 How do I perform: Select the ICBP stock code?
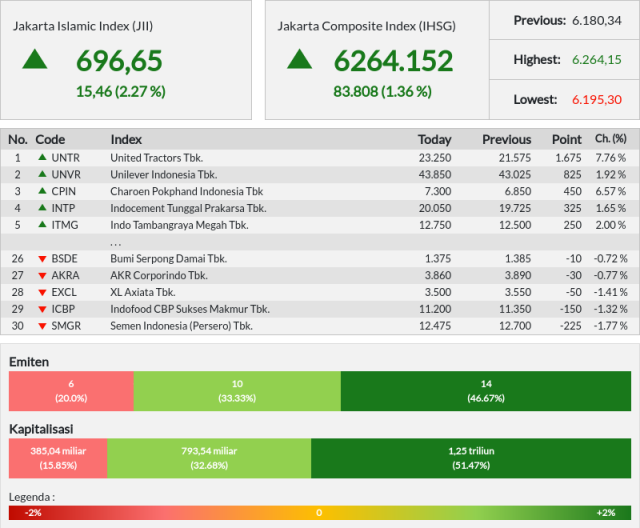click(63, 309)
